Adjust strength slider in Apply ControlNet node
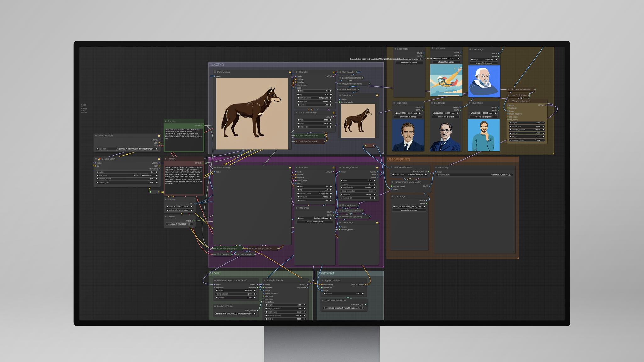Viewport: 644px width, 362px height. point(344,293)
